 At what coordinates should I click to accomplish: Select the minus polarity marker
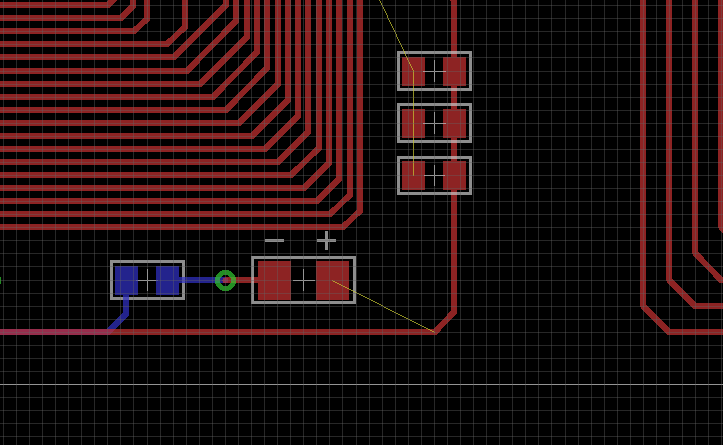pyautogui.click(x=274, y=241)
